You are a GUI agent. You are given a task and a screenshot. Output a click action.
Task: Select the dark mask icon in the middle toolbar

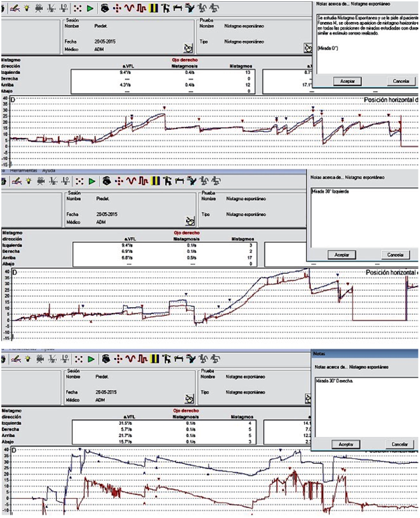(x=106, y=180)
